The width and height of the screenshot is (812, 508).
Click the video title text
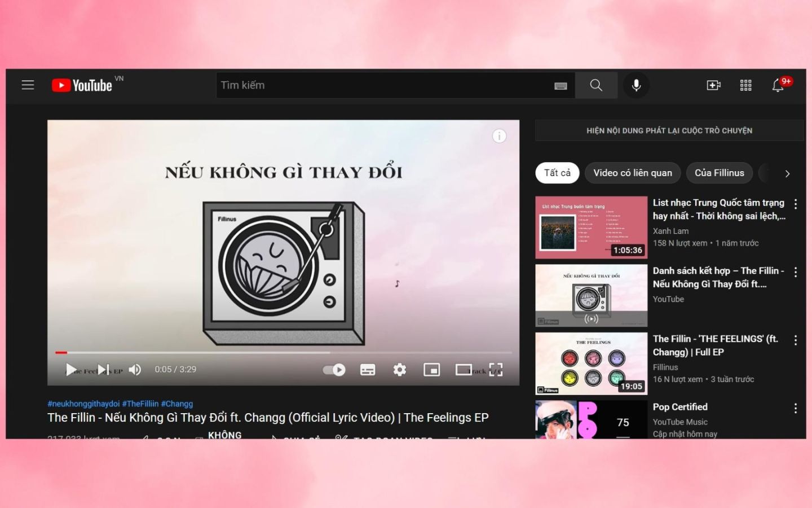coord(268,418)
